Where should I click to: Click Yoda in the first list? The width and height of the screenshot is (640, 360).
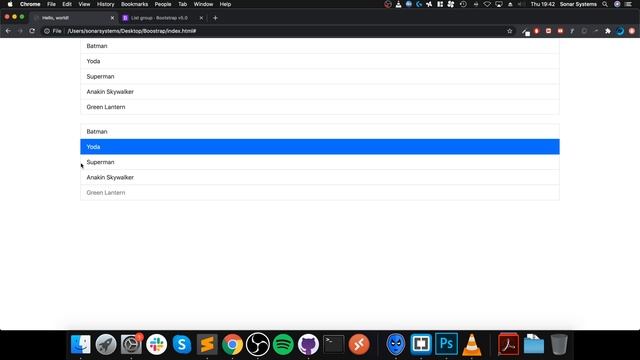(320, 61)
